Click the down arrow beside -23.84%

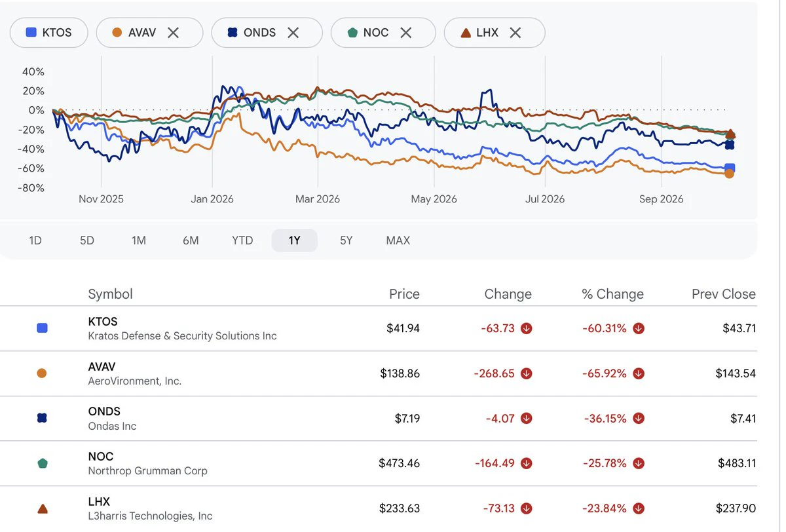point(639,508)
